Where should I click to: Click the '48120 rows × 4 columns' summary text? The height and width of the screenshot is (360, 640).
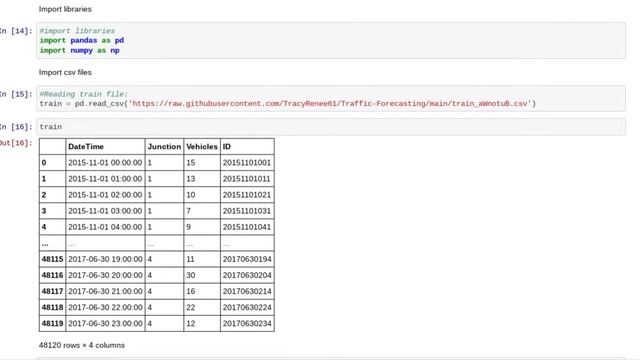coord(82,345)
